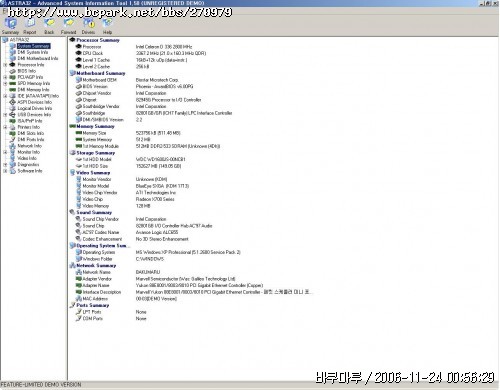Expand the USB Devices Info node

pyautogui.click(x=5, y=115)
